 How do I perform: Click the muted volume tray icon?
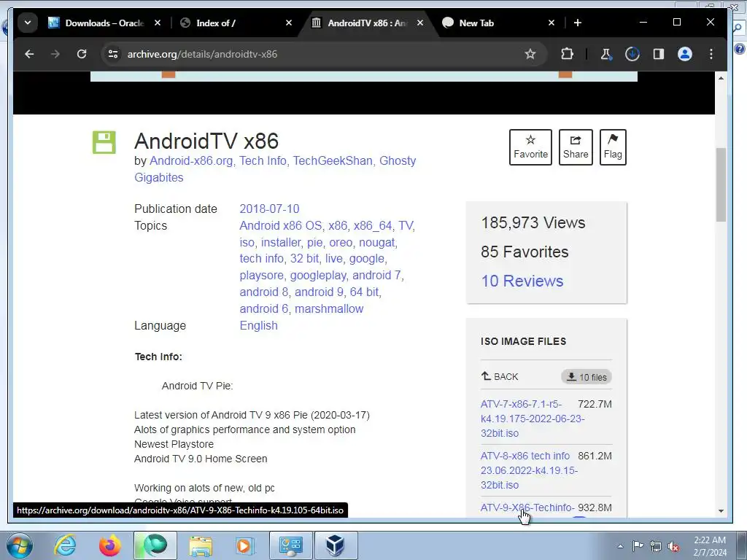673,546
